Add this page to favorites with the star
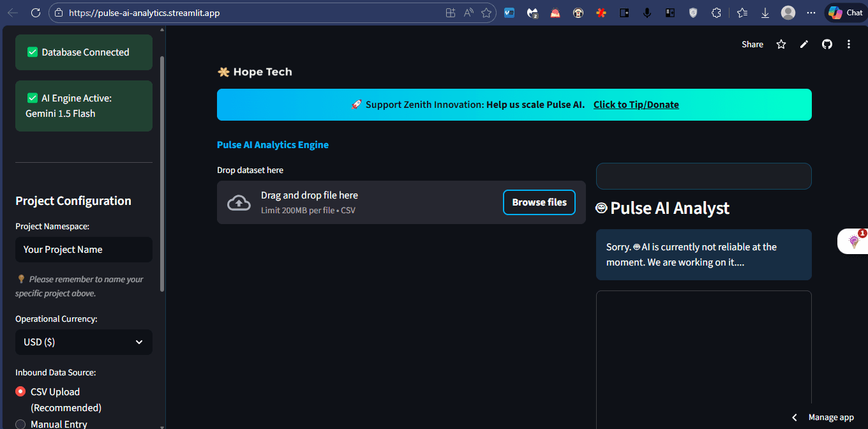 486,13
